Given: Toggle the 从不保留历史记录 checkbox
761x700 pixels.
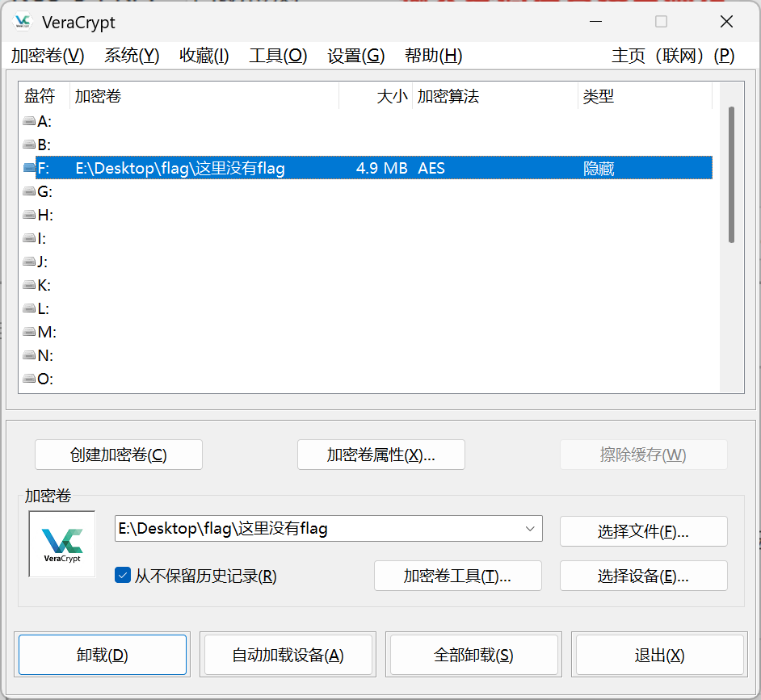Looking at the screenshot, I should (123, 576).
